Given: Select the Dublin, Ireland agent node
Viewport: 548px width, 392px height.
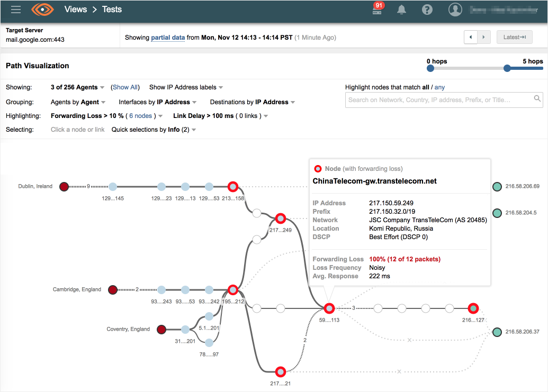Looking at the screenshot, I should [x=64, y=186].
